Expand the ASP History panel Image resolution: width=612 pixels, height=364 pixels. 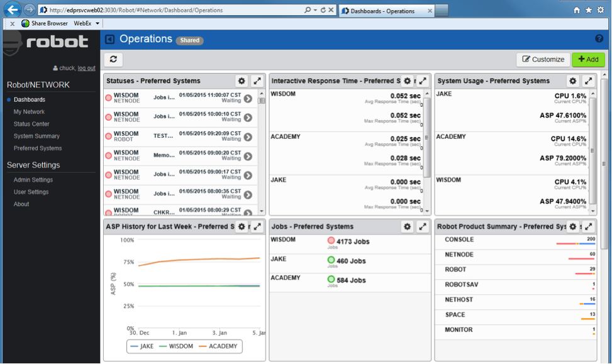pyautogui.click(x=257, y=226)
